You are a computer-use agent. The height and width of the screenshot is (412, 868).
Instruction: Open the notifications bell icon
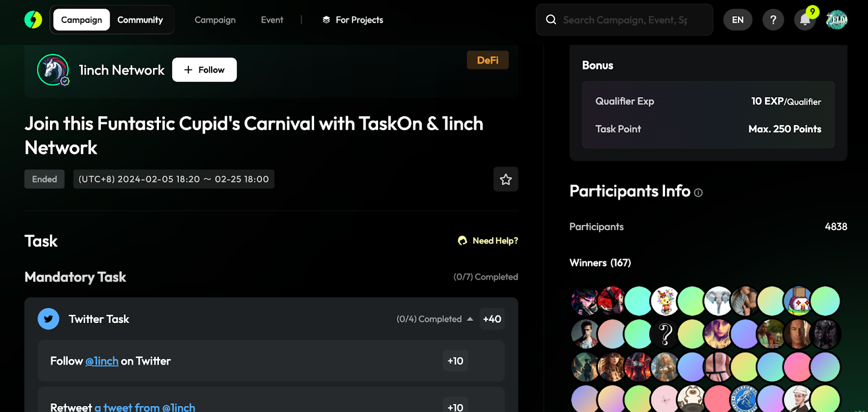[x=805, y=20]
